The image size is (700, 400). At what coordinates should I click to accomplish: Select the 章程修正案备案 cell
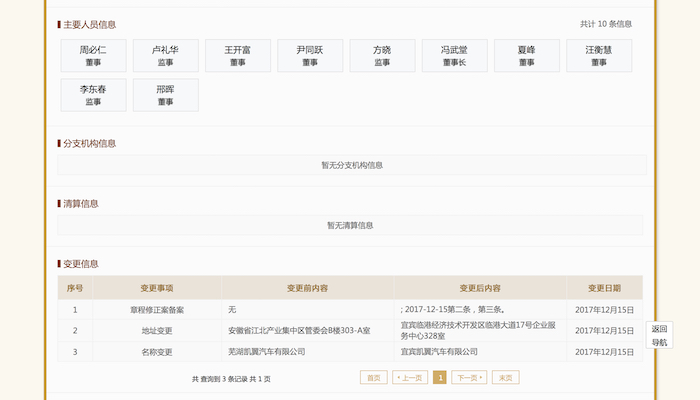pyautogui.click(x=157, y=310)
